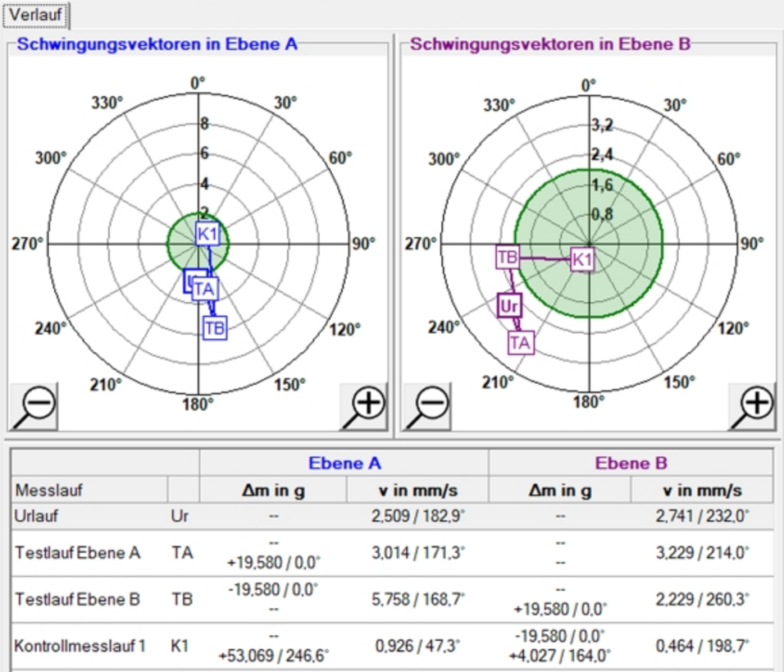784x672 pixels.
Task: Zoom in the Ebene B vector plot
Action: pos(753,406)
